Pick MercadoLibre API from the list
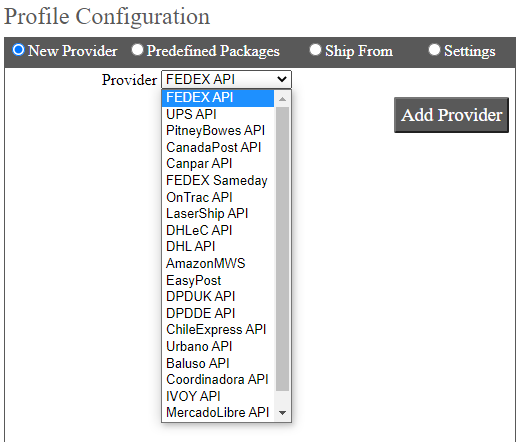The width and height of the screenshot is (523, 442). click(218, 412)
